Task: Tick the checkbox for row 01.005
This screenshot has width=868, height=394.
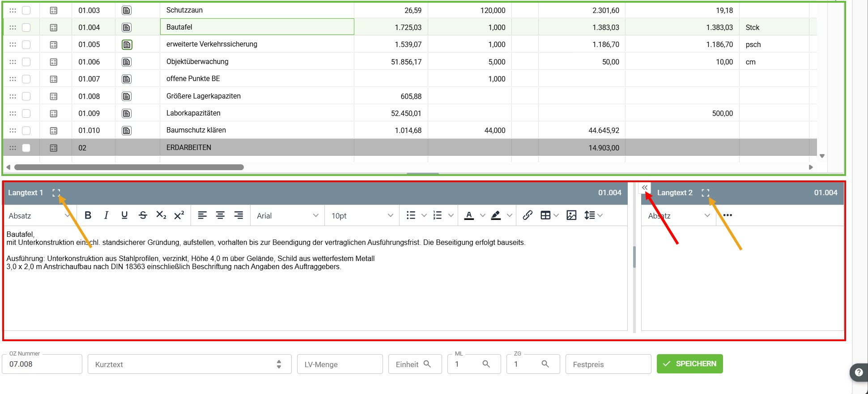Action: [26, 45]
